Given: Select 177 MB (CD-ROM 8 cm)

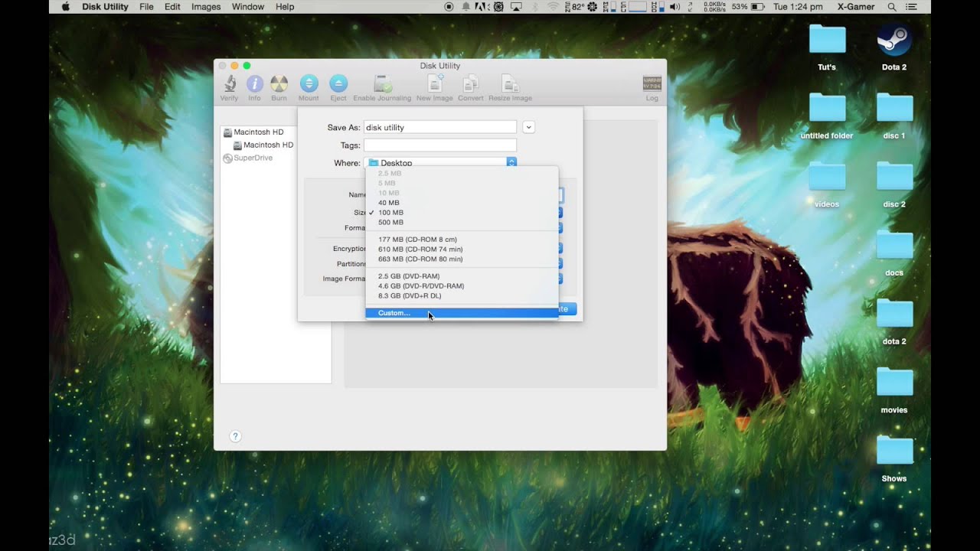Looking at the screenshot, I should (x=462, y=240).
